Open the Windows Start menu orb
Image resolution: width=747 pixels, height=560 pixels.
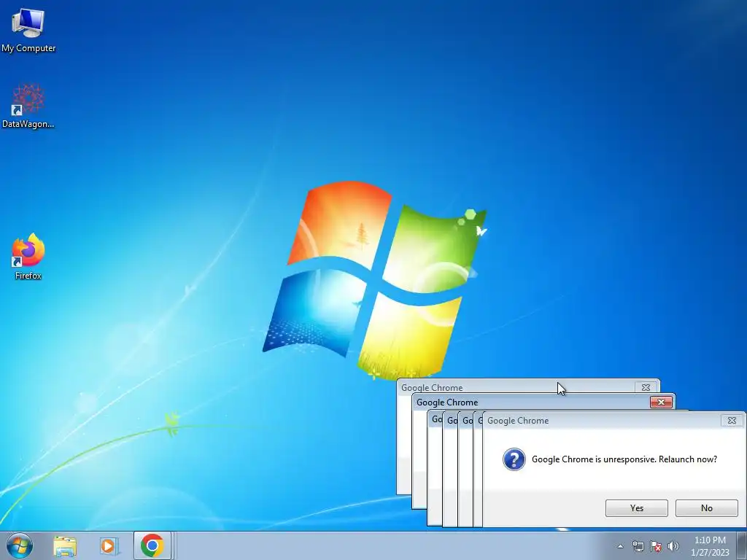click(x=20, y=545)
